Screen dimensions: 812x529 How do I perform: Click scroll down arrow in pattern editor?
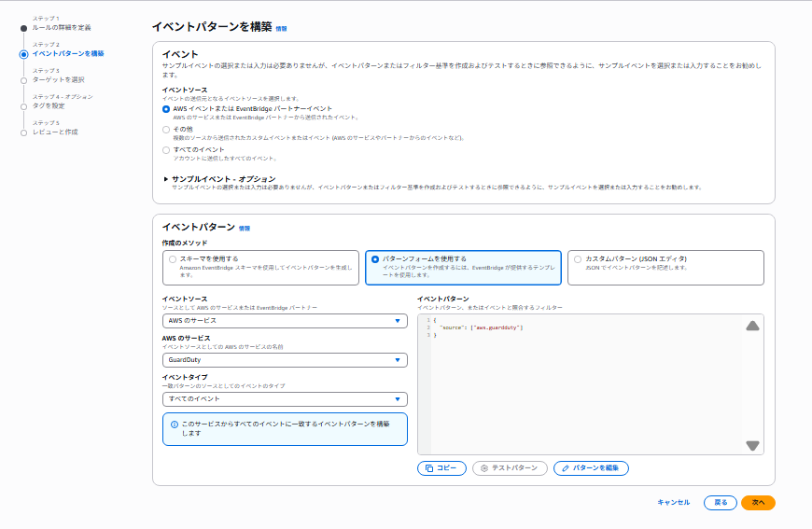(752, 446)
